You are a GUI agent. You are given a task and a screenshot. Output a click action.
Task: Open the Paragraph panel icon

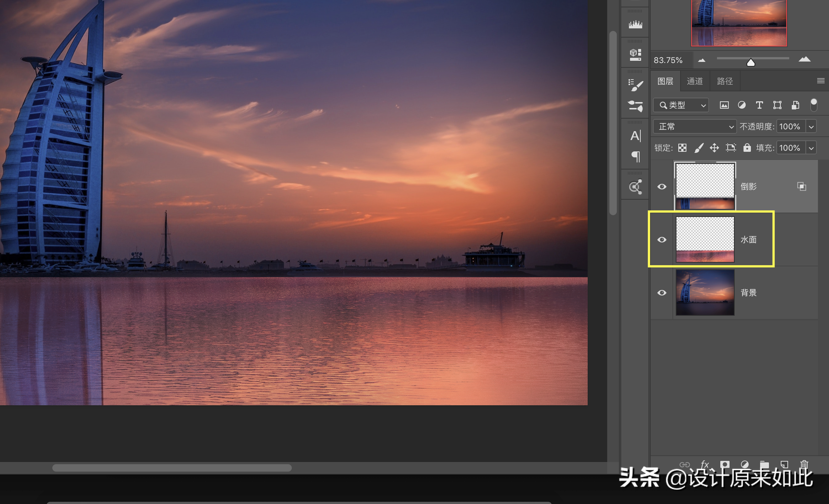[636, 157]
